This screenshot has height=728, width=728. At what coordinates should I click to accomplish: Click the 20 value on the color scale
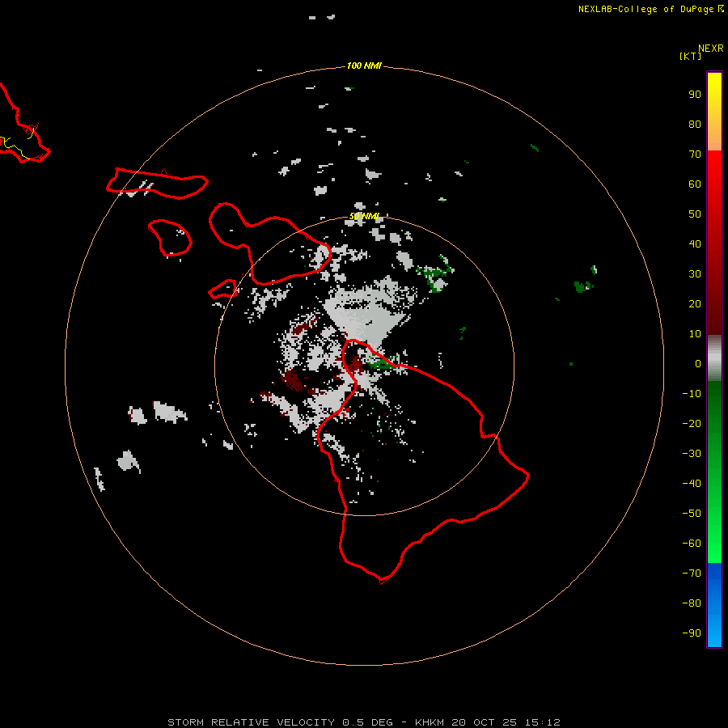pyautogui.click(x=695, y=303)
